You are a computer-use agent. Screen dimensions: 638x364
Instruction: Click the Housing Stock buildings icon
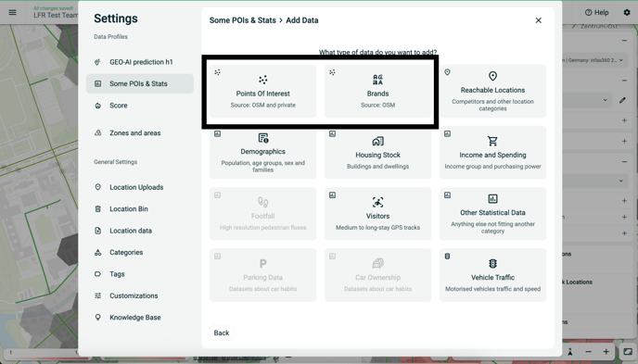[377, 141]
